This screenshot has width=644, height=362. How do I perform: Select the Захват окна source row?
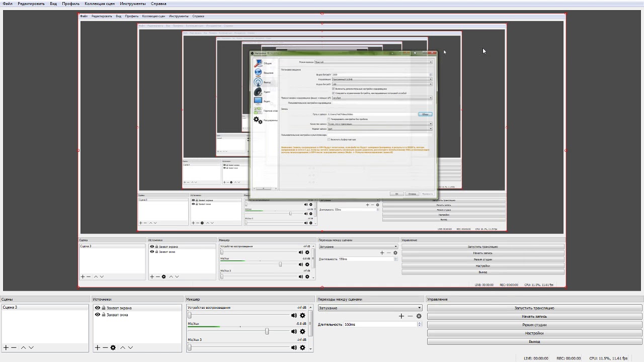tap(137, 315)
